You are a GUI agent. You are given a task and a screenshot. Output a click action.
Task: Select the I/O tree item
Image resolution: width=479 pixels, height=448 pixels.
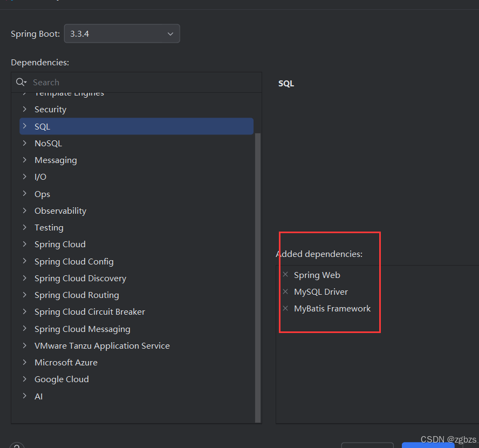tap(40, 177)
